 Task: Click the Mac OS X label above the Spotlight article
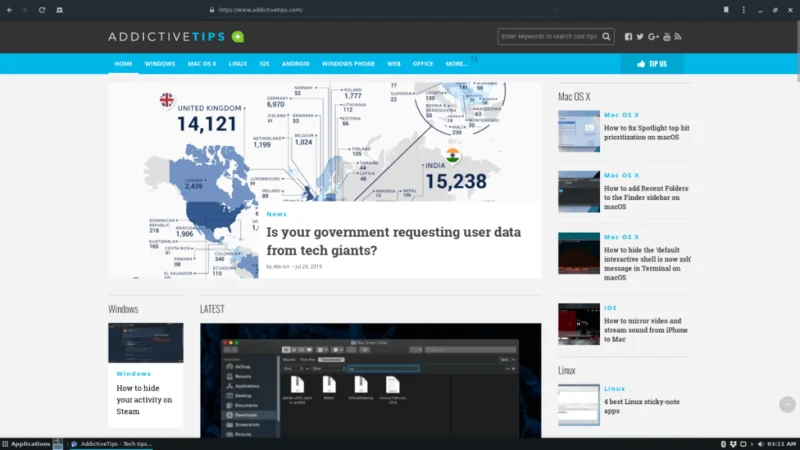621,115
